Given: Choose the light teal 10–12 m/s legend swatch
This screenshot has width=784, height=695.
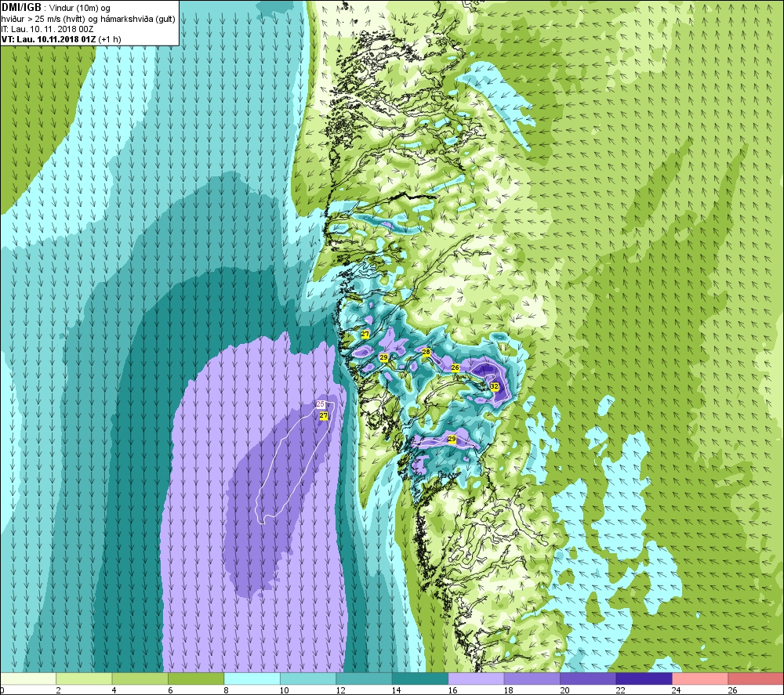Looking at the screenshot, I should click(308, 679).
